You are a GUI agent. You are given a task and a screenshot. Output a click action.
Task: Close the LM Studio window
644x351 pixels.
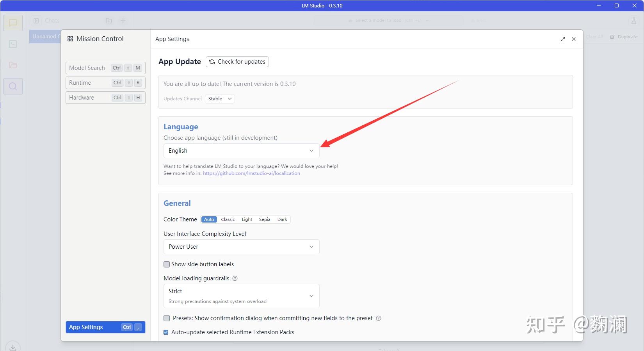[x=635, y=5]
